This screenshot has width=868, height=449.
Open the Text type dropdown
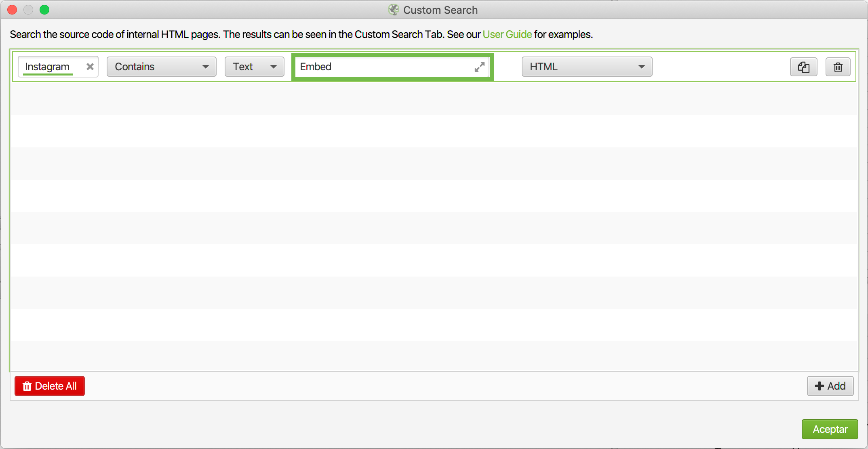click(254, 67)
